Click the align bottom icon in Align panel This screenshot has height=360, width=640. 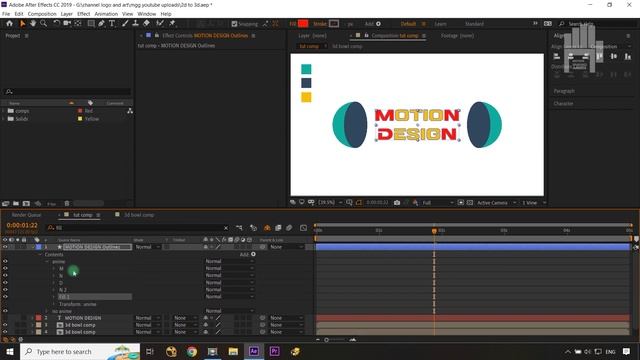(x=628, y=57)
